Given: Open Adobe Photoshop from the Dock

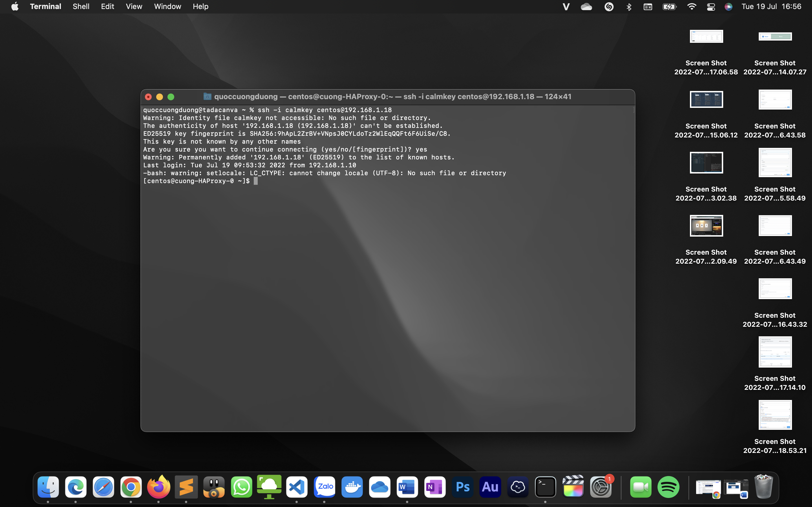Looking at the screenshot, I should tap(463, 487).
